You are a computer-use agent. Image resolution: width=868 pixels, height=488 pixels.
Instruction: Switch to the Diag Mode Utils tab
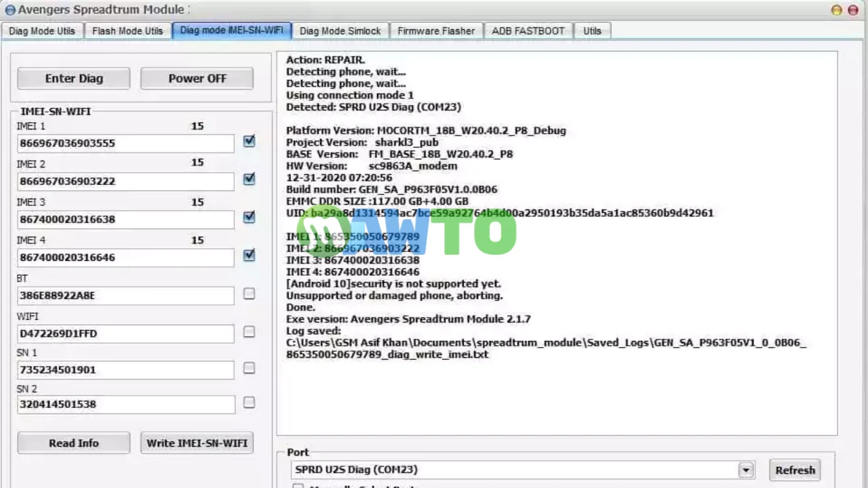point(42,30)
